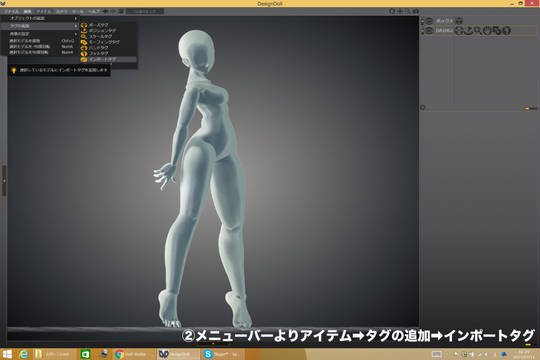The image size is (540, 360).
Task: Select the Scale tag magnifier on the model row
Action: click(x=477, y=31)
